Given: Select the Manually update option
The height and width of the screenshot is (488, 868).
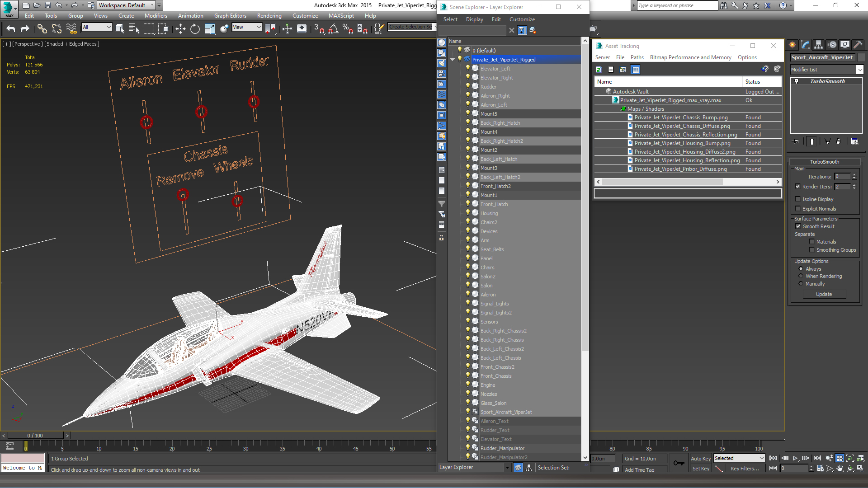Looking at the screenshot, I should 801,284.
